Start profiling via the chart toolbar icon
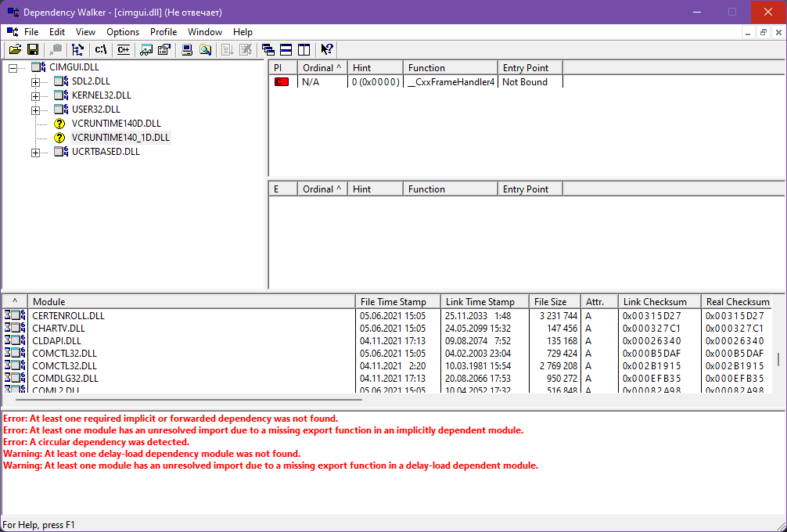 click(x=146, y=49)
